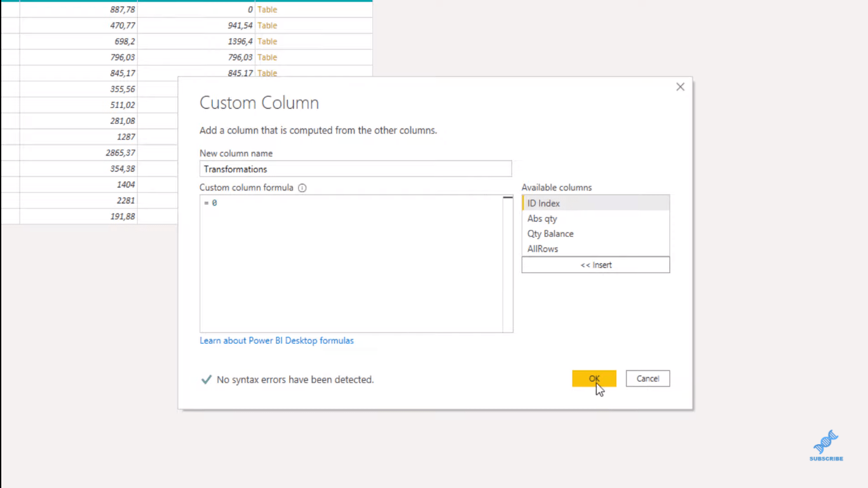Image resolution: width=868 pixels, height=488 pixels.
Task: Select Abs qty in Available columns
Action: (595, 219)
